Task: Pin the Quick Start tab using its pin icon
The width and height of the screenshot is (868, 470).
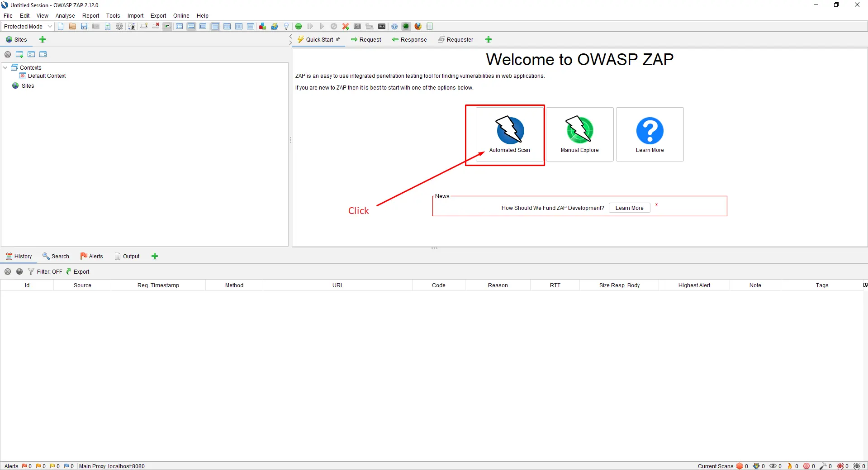Action: pos(338,39)
